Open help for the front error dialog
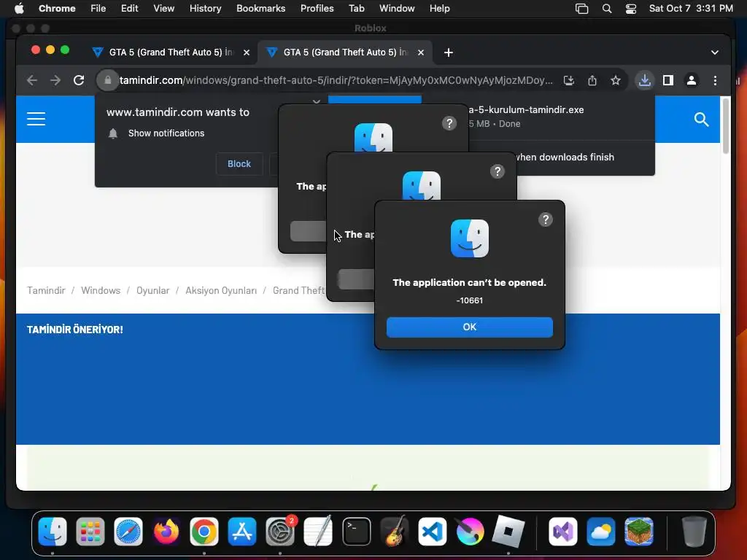This screenshot has height=560, width=747. coord(546,219)
